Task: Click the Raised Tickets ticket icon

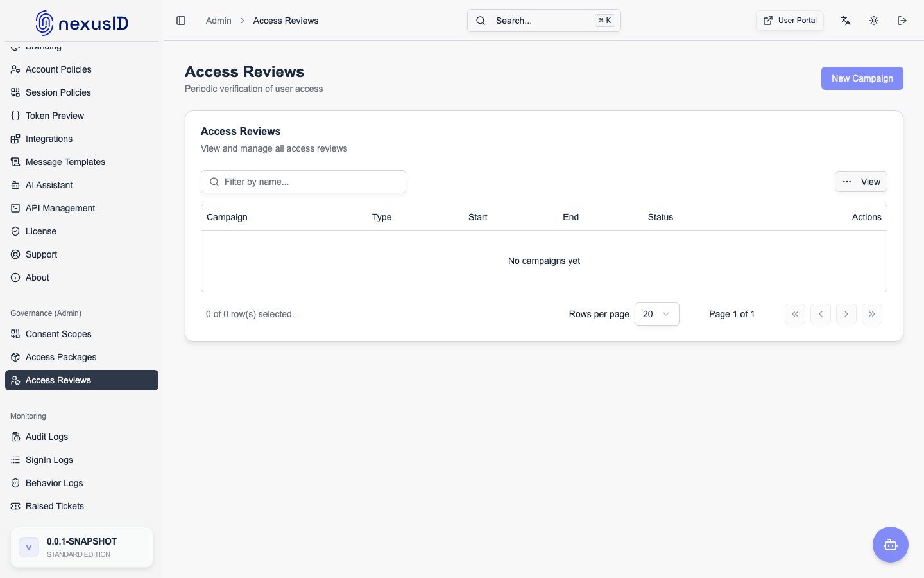Action: pos(15,506)
